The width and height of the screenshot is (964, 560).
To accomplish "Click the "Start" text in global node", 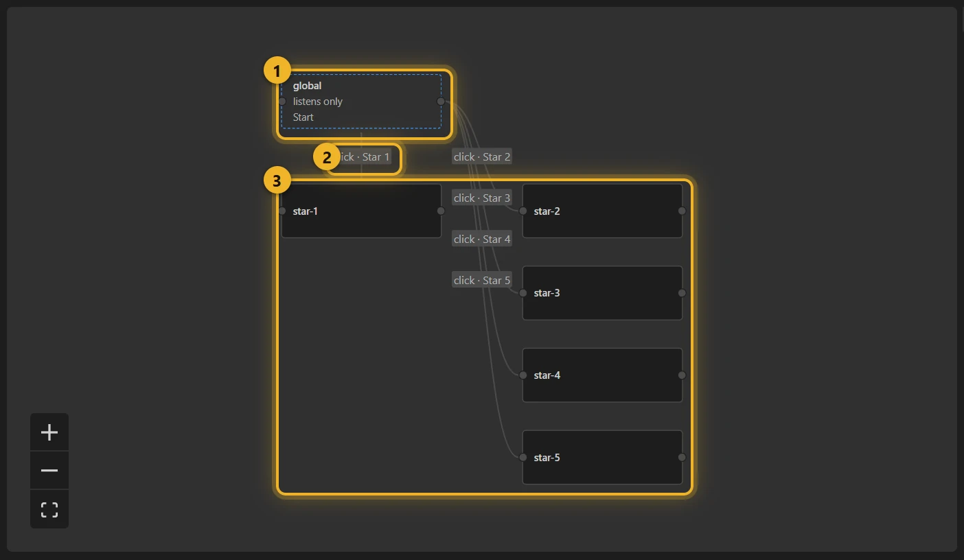I will [303, 117].
